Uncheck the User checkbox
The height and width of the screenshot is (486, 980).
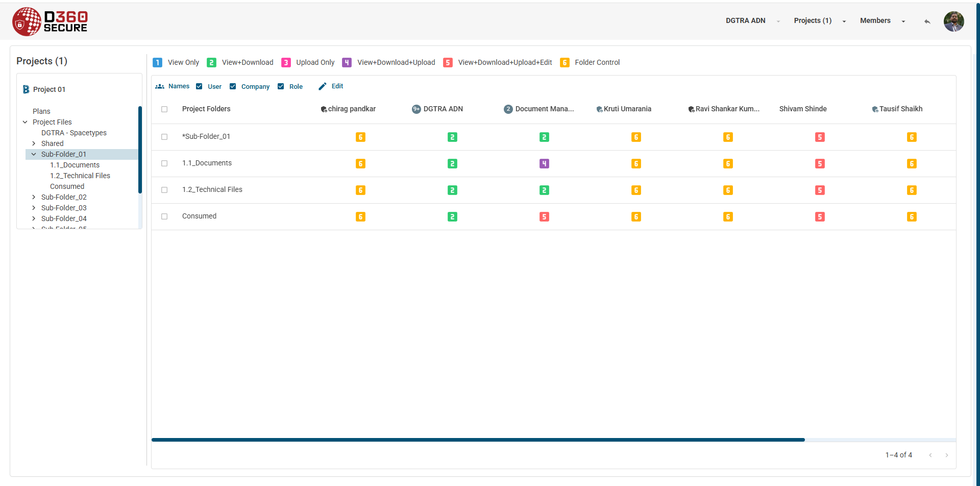(199, 86)
